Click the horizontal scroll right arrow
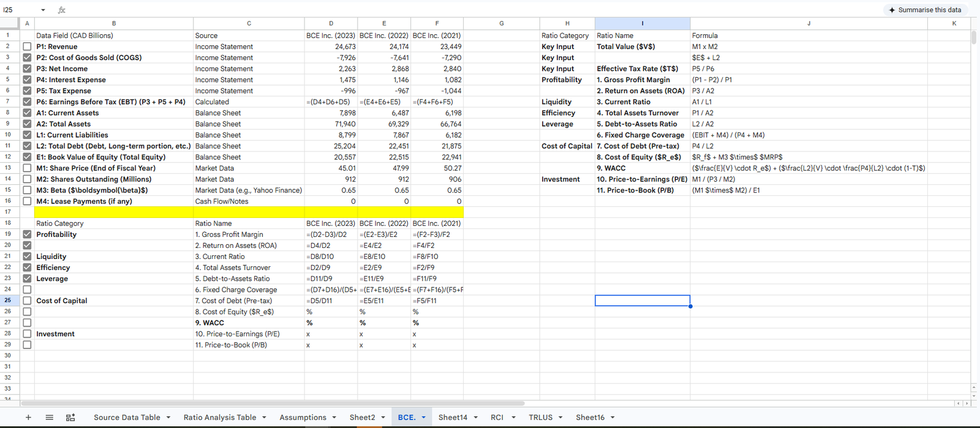The width and height of the screenshot is (980, 428). point(967,403)
